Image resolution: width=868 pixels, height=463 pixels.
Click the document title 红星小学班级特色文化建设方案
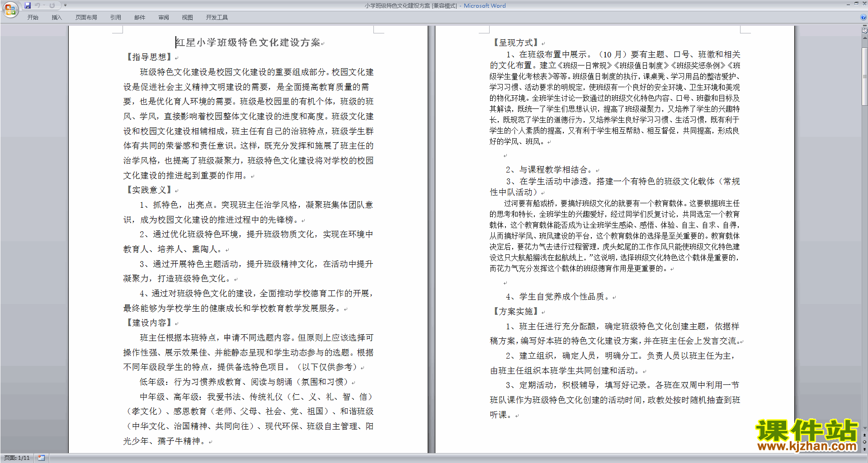point(248,42)
